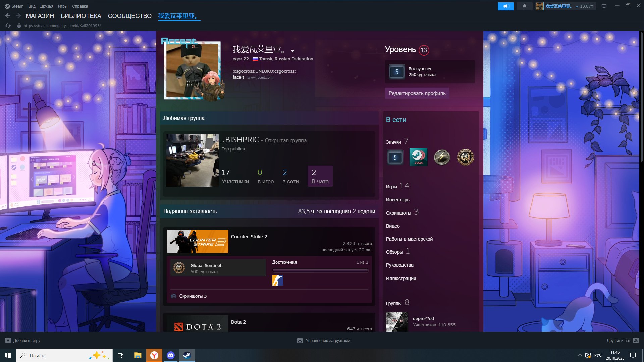Open Discord from the taskbar
The height and width of the screenshot is (362, 644).
pos(170,355)
